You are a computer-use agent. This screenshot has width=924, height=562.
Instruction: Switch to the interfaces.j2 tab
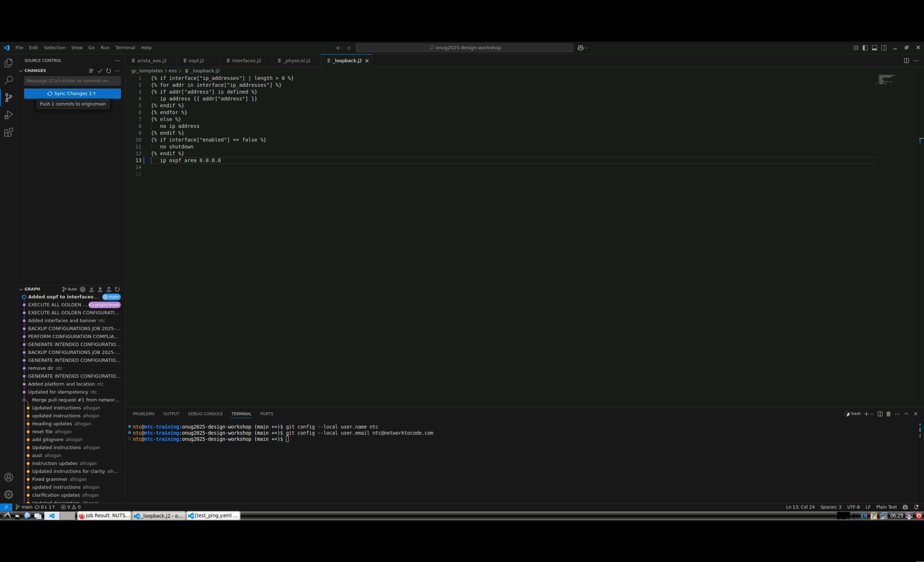[246, 61]
